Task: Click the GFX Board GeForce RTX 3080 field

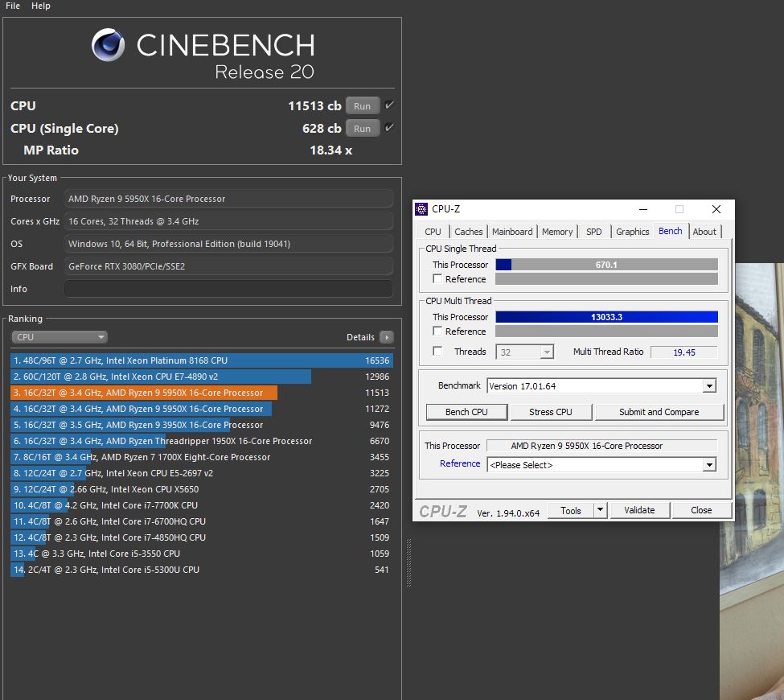Action: tap(228, 266)
